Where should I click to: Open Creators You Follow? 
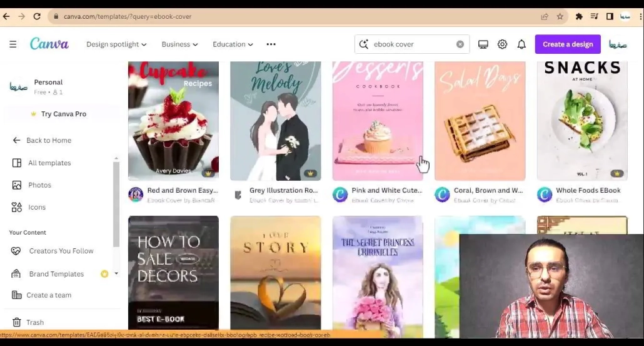tap(53, 251)
